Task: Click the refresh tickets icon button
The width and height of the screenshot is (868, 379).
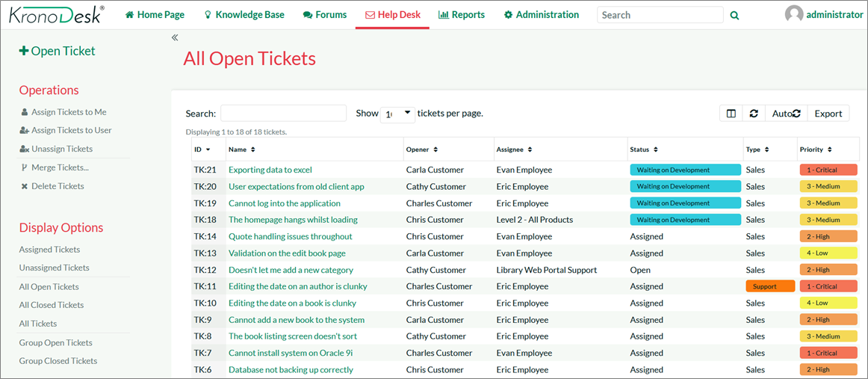Action: 754,113
